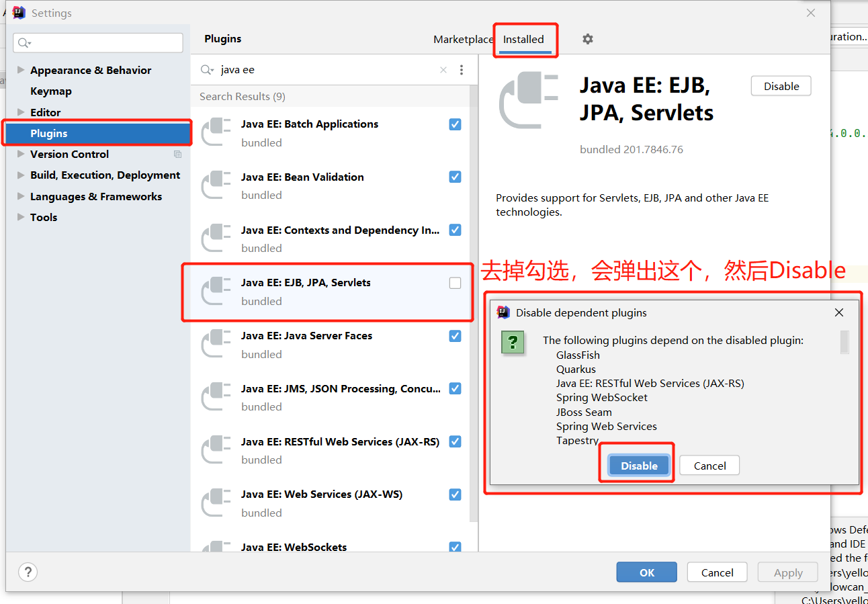
Task: Click "Spring Web Services" in the dependent plugins list
Action: 607,426
